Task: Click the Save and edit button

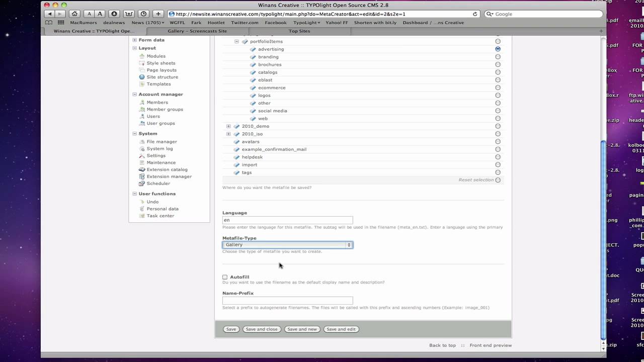Action: tap(341, 329)
